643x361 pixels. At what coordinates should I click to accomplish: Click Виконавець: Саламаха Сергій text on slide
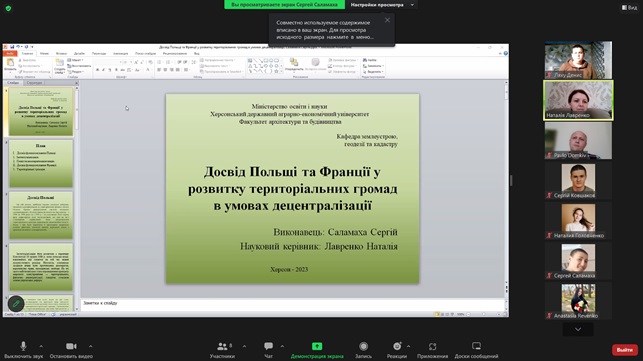[335, 232]
